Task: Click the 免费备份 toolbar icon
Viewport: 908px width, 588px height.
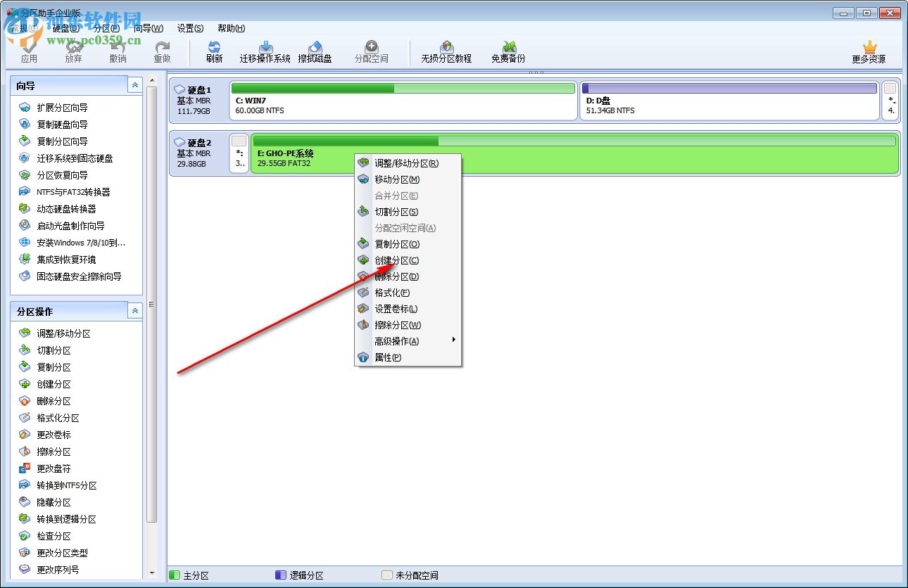Action: click(508, 52)
